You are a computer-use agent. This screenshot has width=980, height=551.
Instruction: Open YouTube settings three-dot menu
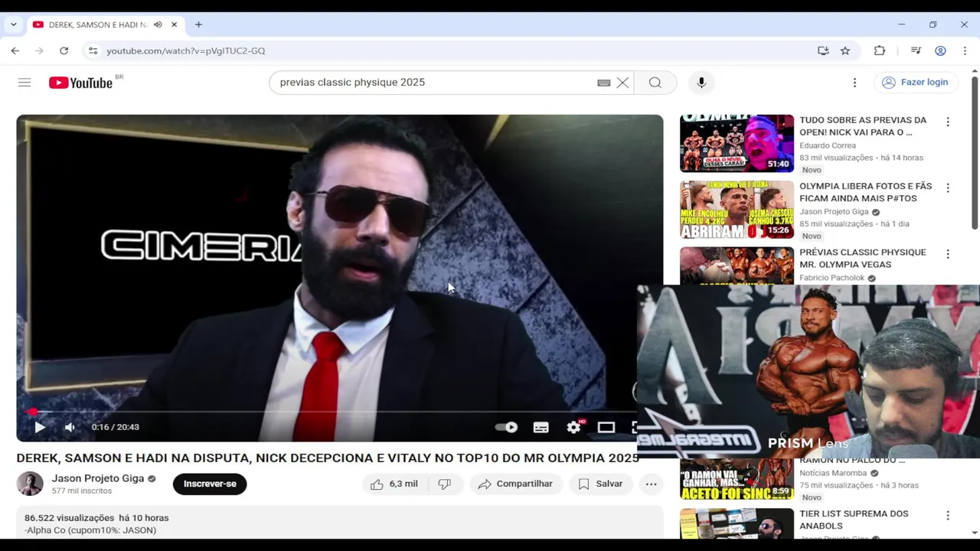click(x=854, y=83)
